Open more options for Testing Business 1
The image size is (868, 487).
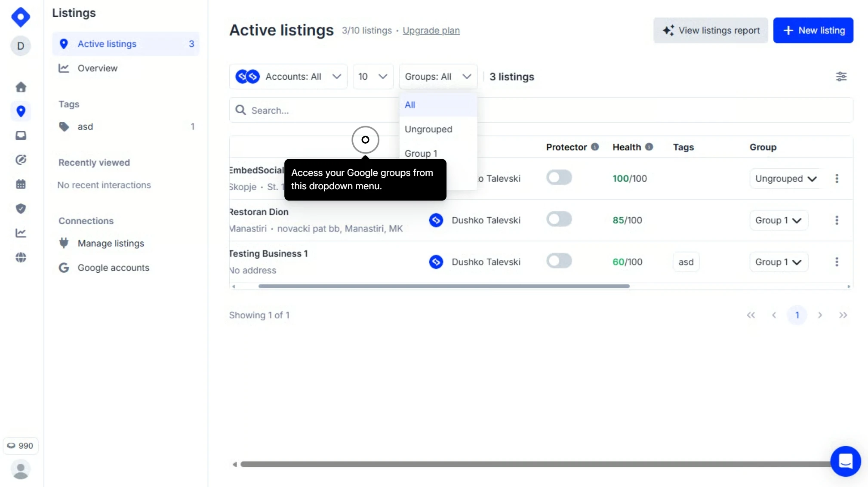837,262
